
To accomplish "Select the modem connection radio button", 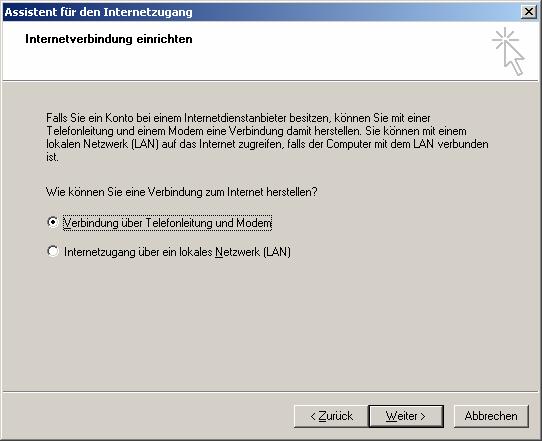I will (53, 222).
